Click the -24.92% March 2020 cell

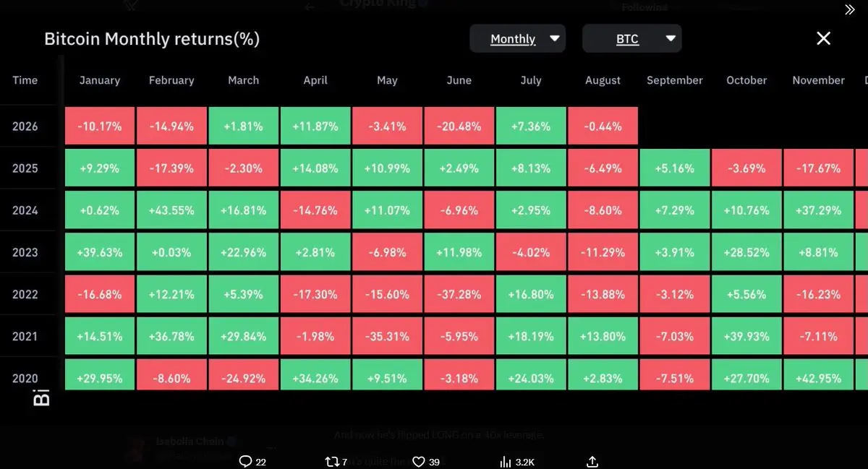[x=243, y=375]
